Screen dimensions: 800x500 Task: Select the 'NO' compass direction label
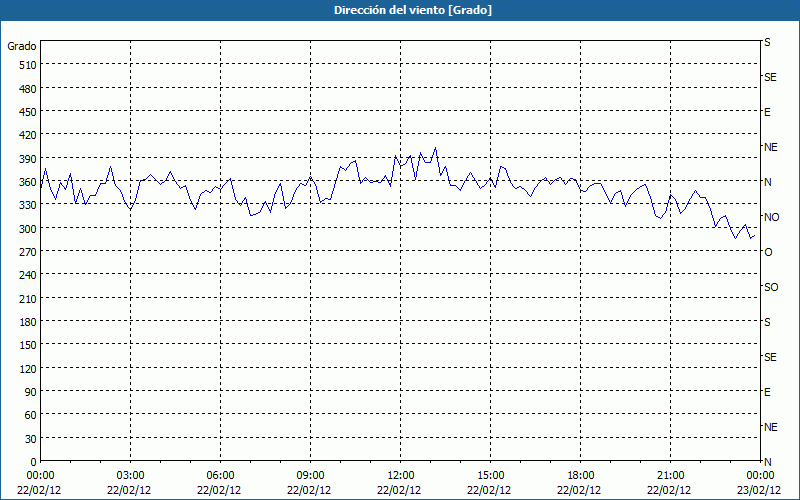tap(771, 217)
